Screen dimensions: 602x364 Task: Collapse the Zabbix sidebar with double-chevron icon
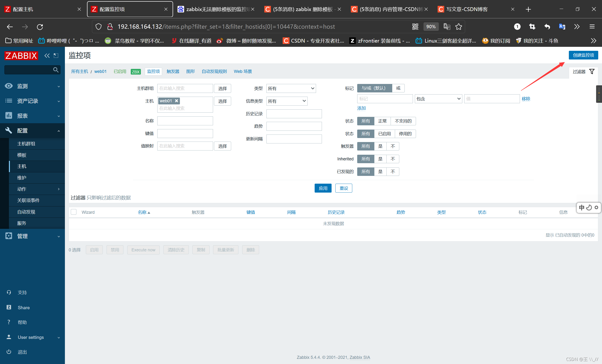click(x=47, y=56)
